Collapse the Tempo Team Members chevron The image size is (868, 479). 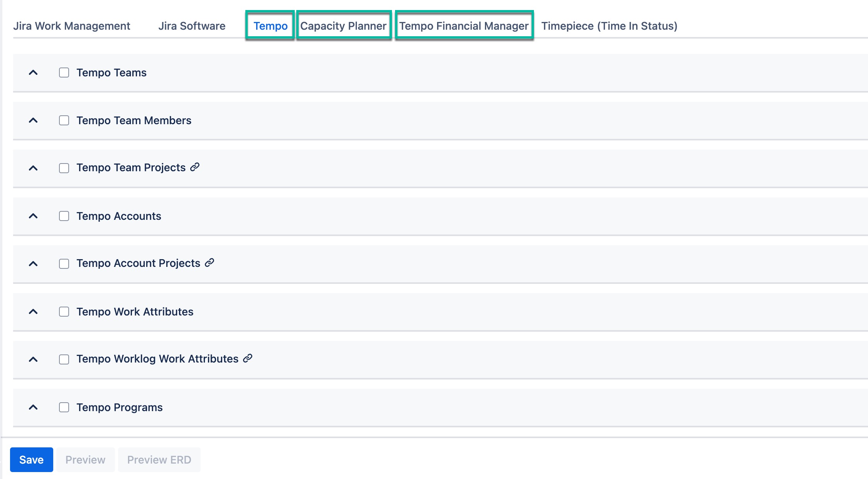click(33, 120)
